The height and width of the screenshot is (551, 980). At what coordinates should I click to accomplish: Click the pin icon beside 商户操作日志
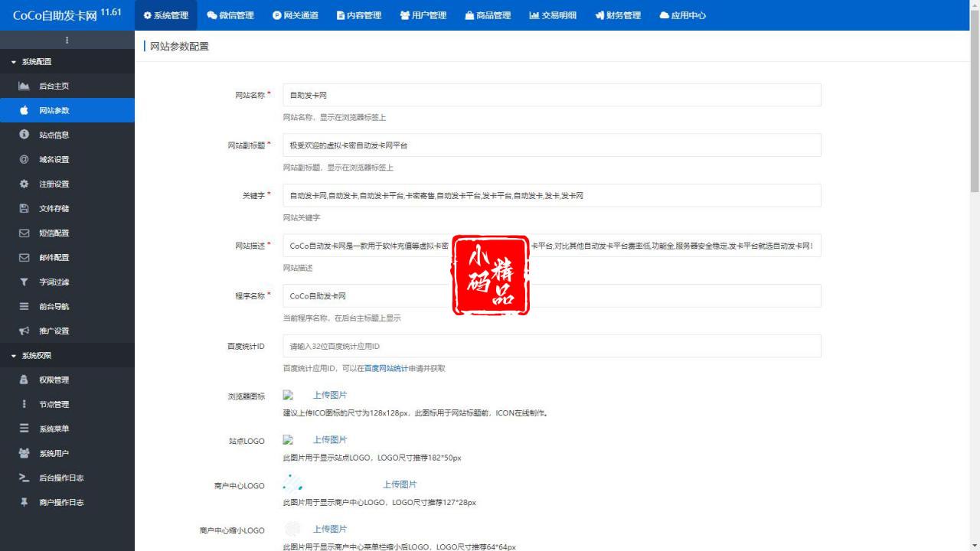24,502
